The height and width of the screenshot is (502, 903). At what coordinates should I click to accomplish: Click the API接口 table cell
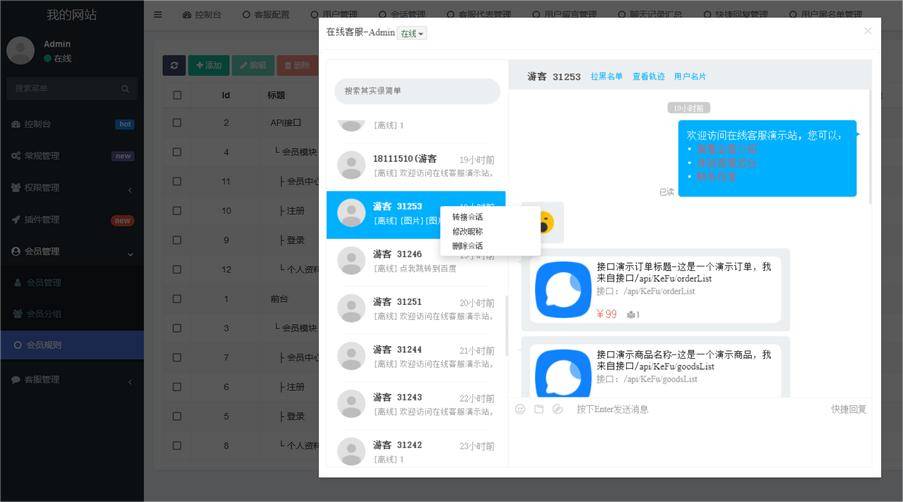286,123
